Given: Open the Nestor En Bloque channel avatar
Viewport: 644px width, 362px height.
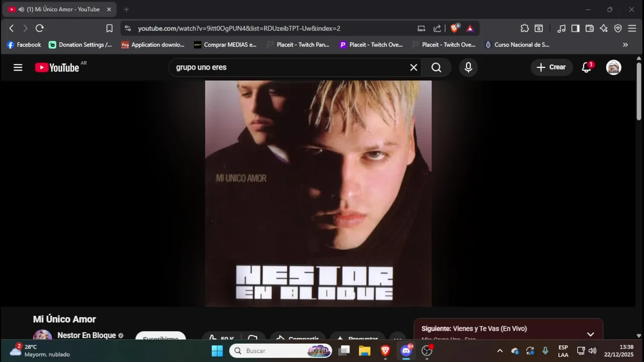Looking at the screenshot, I should click(42, 335).
